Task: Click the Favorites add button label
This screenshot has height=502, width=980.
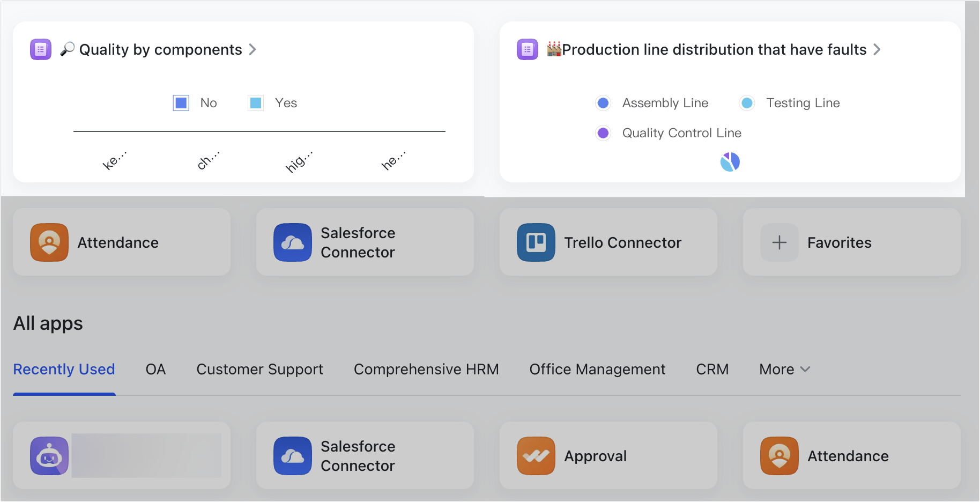Action: coord(840,242)
